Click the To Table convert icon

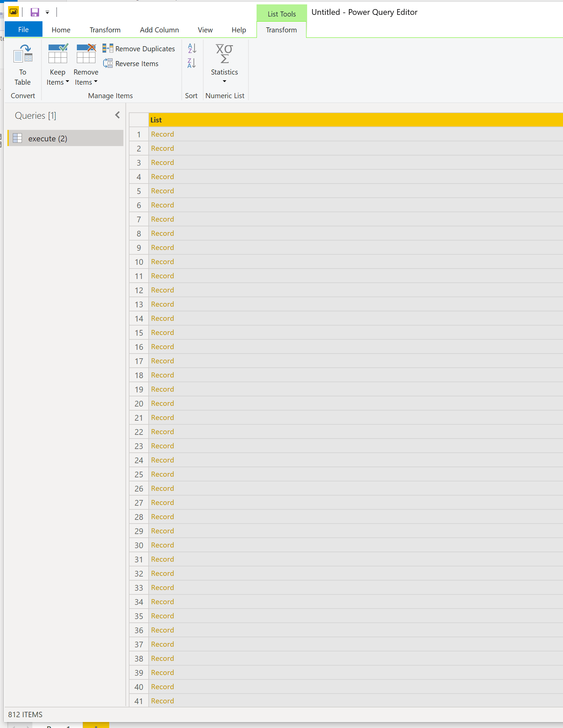tap(23, 55)
